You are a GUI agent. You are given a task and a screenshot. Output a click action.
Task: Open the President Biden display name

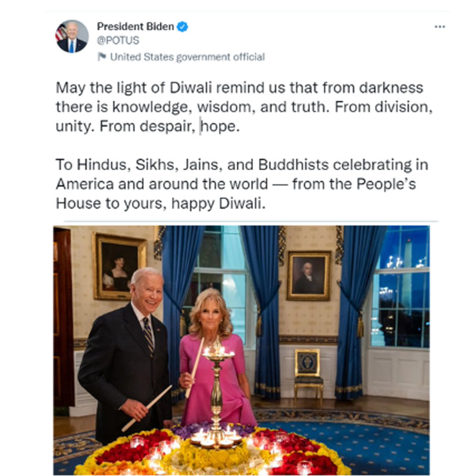point(136,27)
